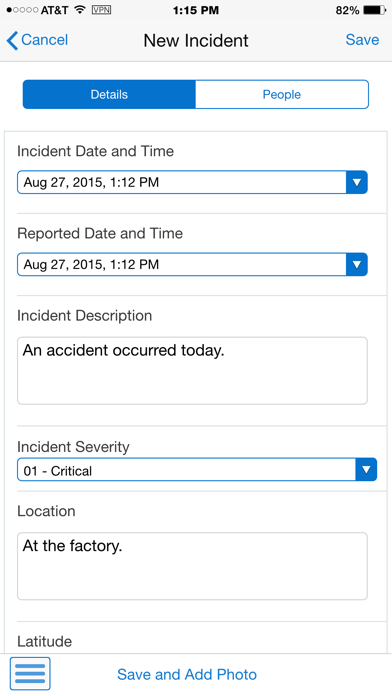392x696 pixels.
Task: Tap Cancel to discard incident
Action: point(44,40)
